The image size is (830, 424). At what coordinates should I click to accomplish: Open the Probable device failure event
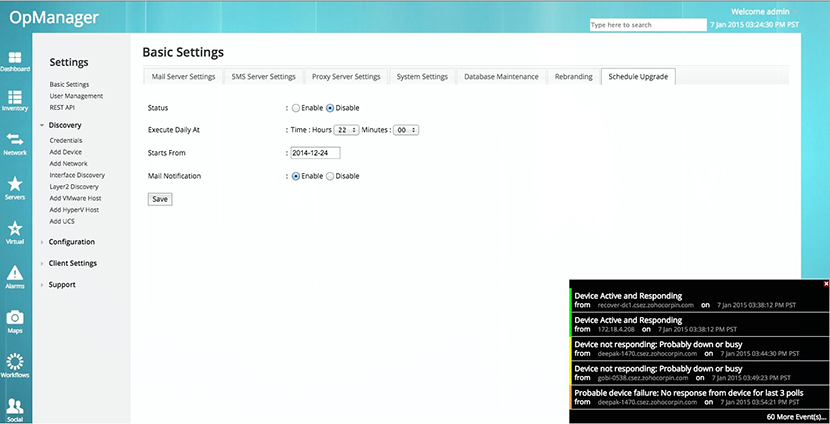(699, 398)
